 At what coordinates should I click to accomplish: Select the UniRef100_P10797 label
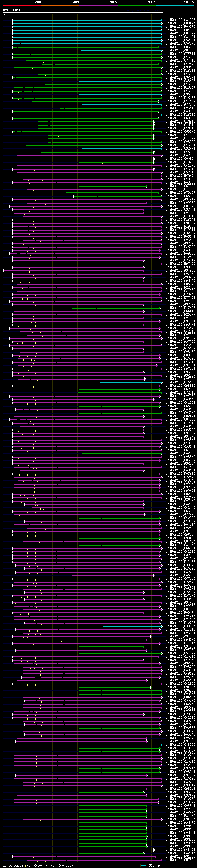tap(180, 521)
